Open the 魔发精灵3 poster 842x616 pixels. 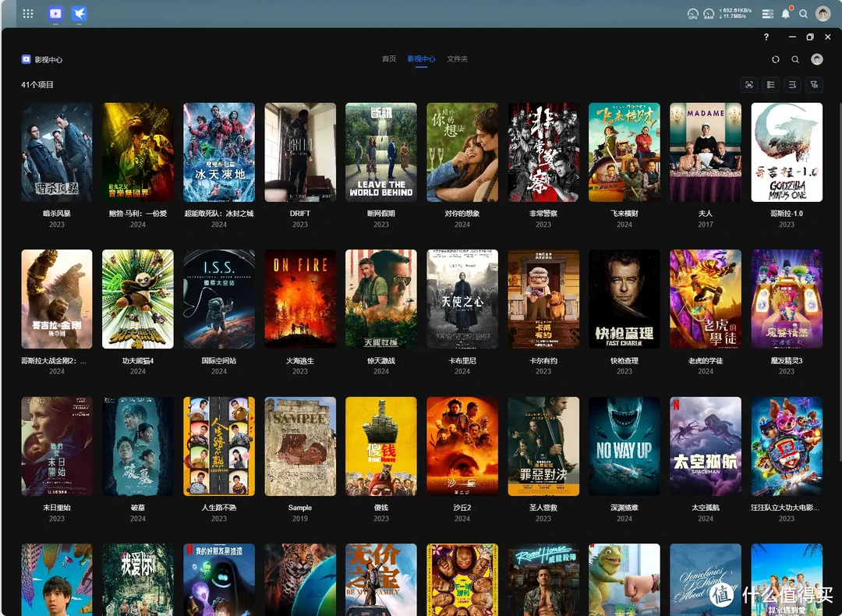click(787, 299)
